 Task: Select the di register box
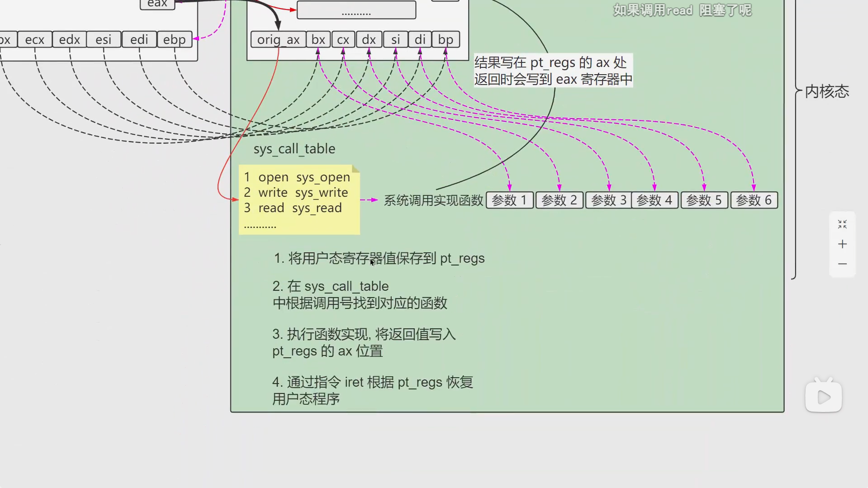pos(420,39)
